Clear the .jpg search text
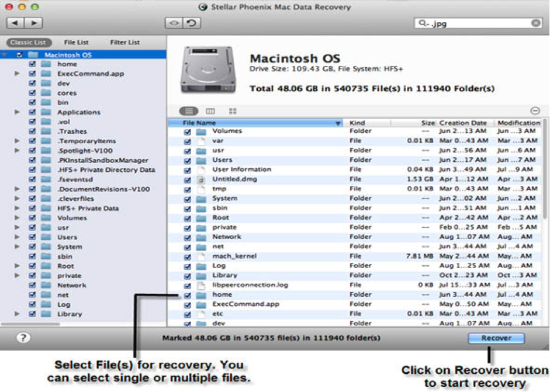The image size is (550, 392). pos(535,23)
